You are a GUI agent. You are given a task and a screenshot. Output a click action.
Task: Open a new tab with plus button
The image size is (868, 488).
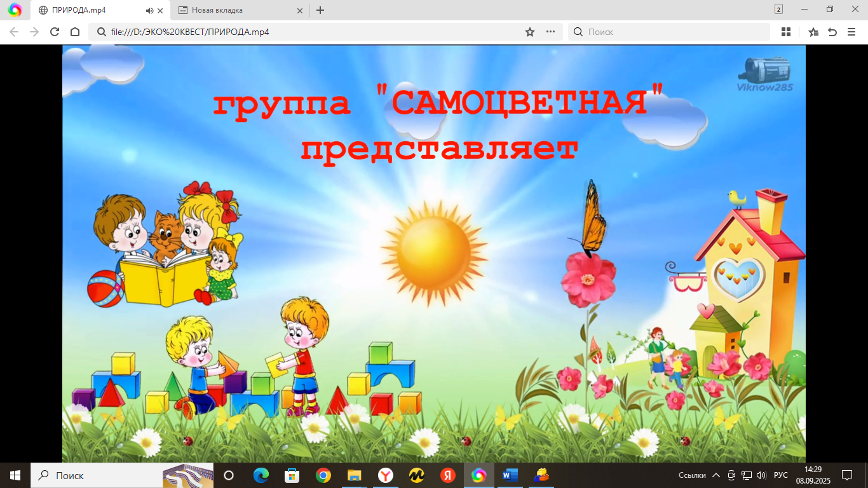(320, 10)
